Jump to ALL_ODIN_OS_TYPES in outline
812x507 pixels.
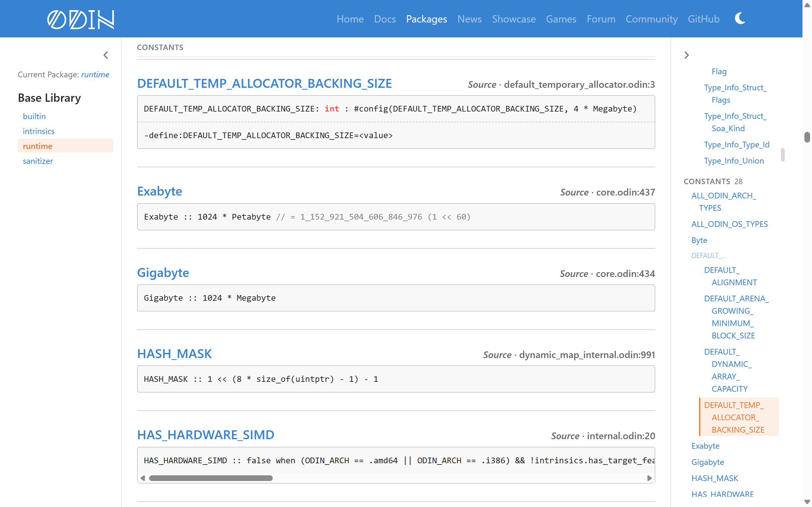[x=730, y=224]
